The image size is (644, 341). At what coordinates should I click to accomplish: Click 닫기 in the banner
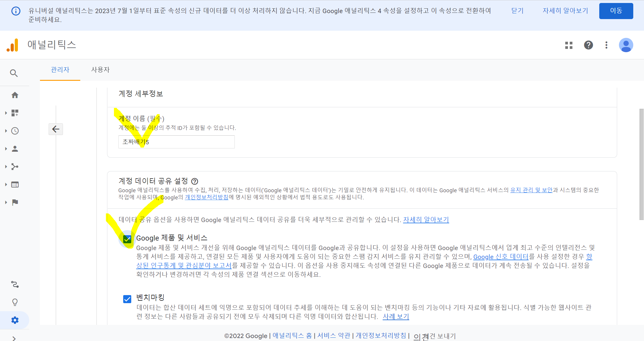point(517,11)
